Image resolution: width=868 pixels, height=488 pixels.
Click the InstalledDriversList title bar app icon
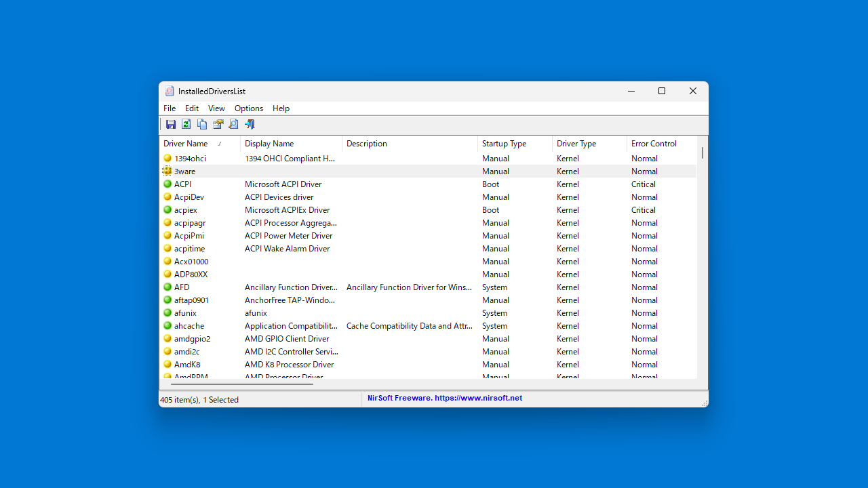pyautogui.click(x=170, y=91)
